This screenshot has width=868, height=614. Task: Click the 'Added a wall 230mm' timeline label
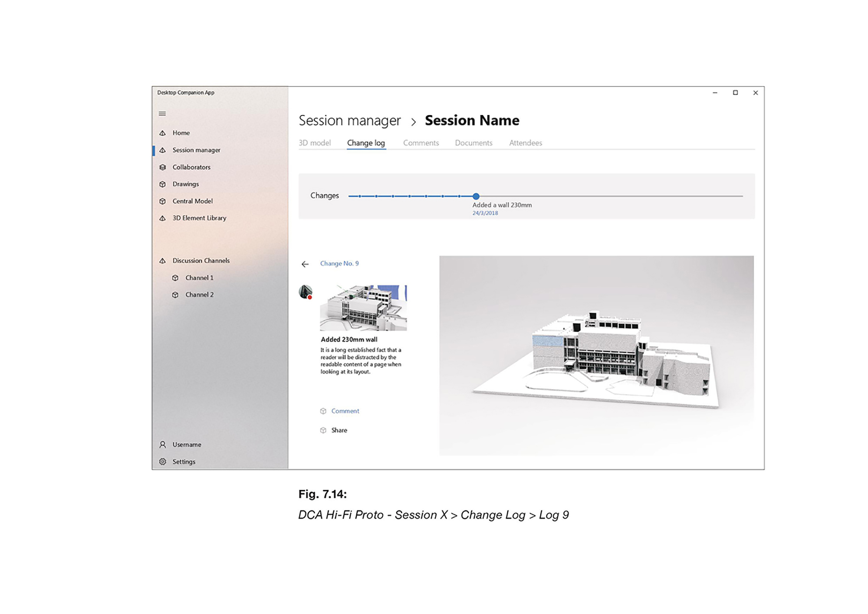coord(502,205)
